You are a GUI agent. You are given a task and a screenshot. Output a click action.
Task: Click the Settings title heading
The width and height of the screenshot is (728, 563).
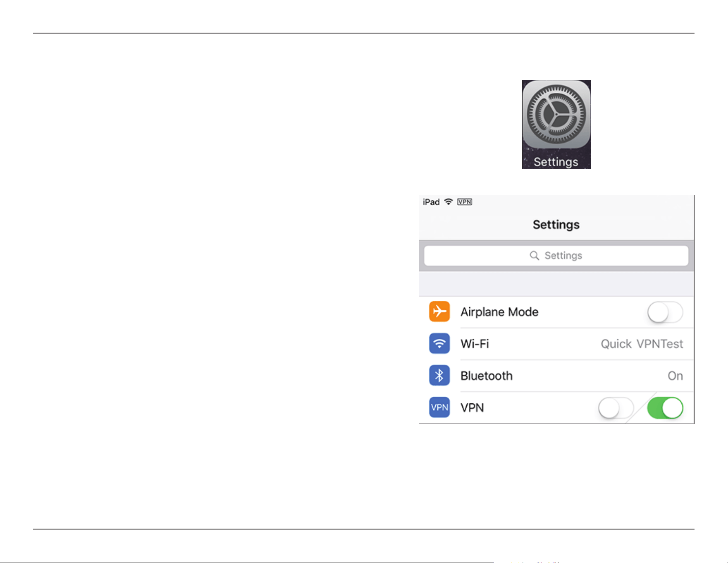tap(556, 225)
